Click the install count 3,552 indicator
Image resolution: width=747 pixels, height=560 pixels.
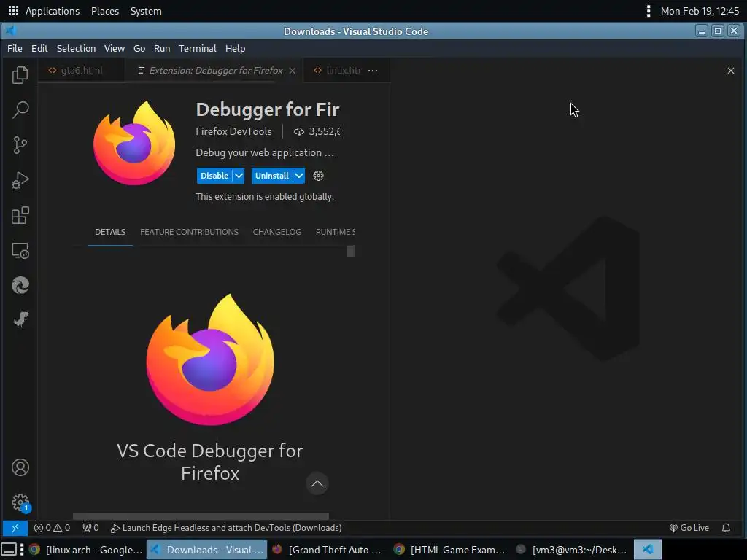tap(317, 131)
